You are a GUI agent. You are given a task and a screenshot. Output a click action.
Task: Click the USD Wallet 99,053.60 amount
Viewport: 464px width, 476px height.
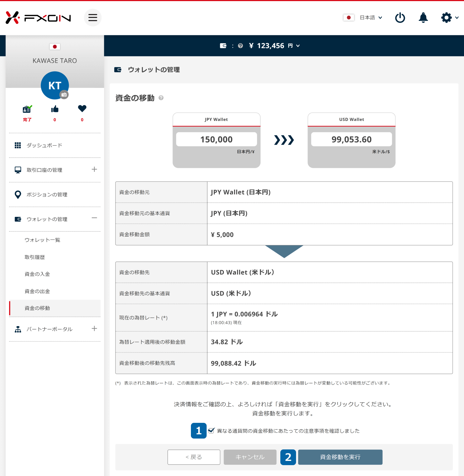click(x=352, y=139)
